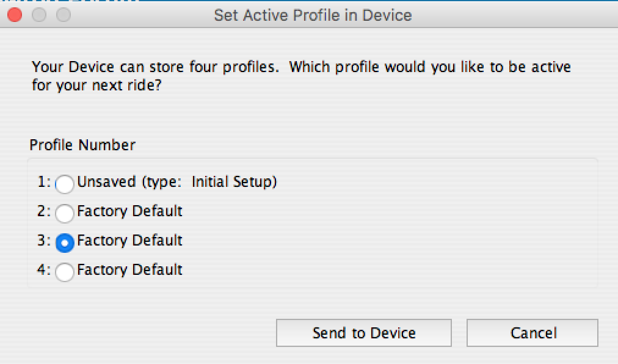Click the '3:' number before third radio
The height and width of the screenshot is (364, 618).
pos(44,240)
